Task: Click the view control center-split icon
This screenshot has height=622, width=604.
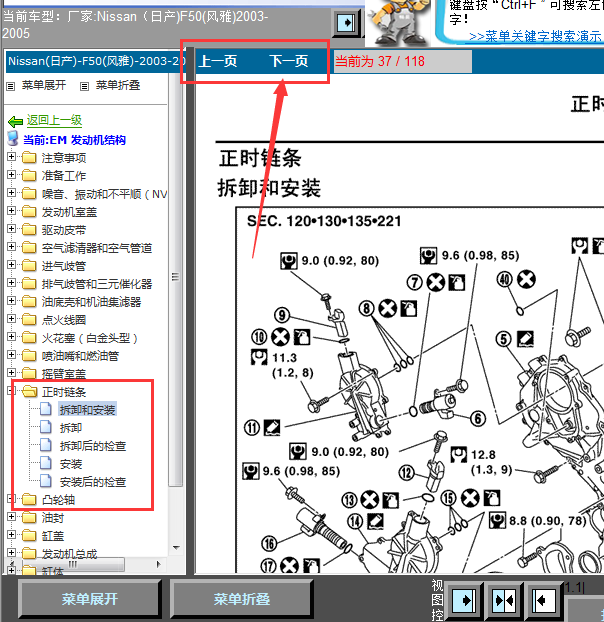Action: pyautogui.click(x=503, y=599)
